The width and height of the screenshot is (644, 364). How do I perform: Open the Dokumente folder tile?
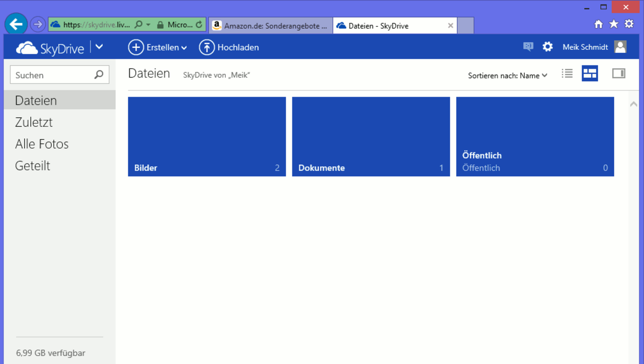coord(371,137)
